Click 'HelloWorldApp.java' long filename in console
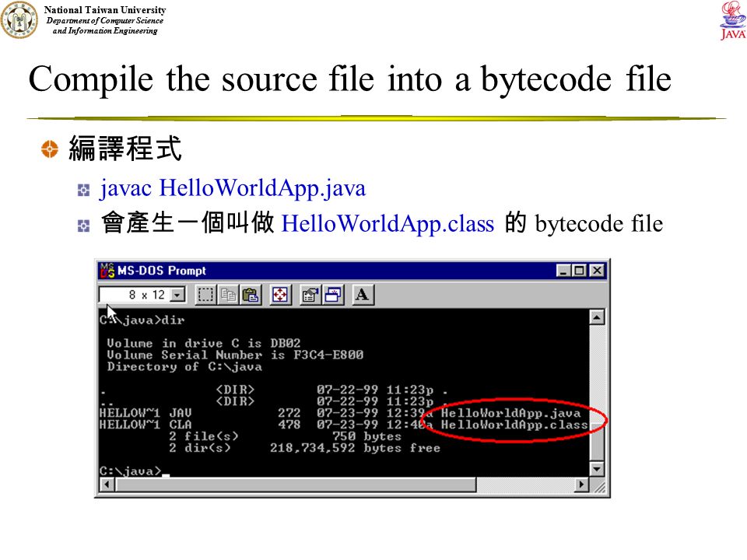The image size is (747, 560). pos(510,413)
